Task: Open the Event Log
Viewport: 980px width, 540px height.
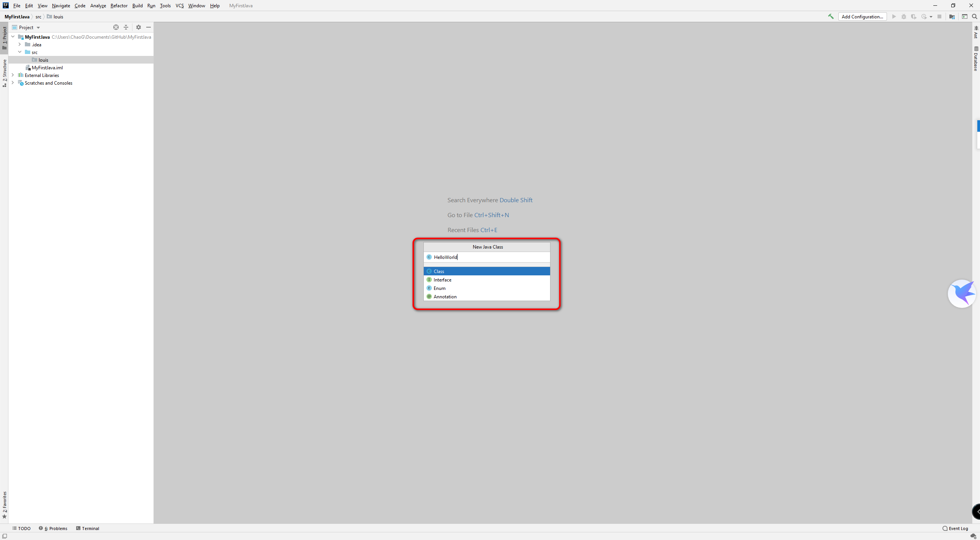Action: pos(955,528)
